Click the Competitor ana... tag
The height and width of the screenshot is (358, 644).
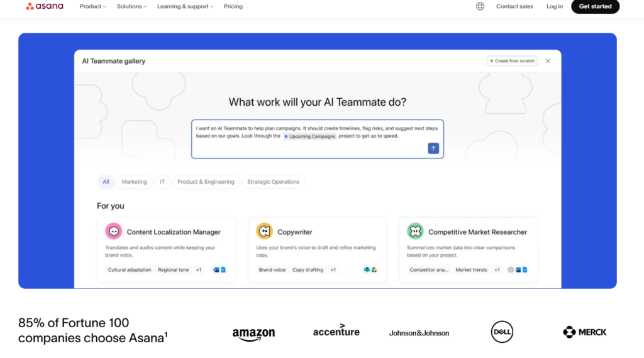coord(429,270)
